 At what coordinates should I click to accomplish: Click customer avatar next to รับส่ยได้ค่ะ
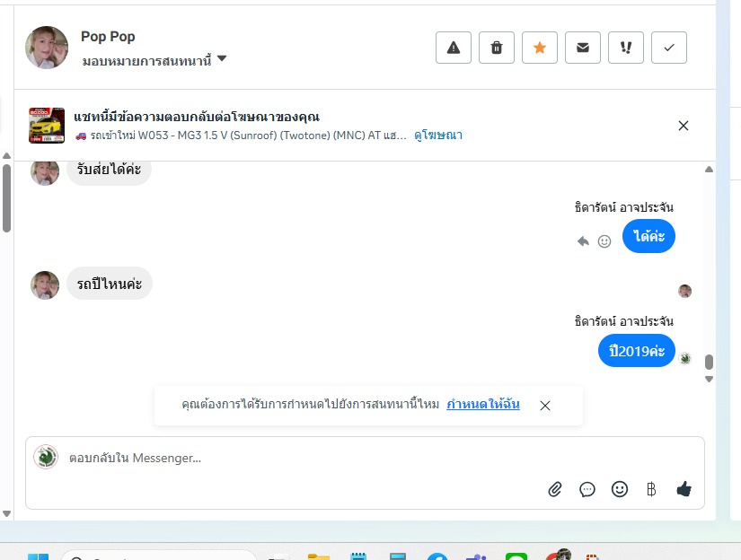point(45,173)
